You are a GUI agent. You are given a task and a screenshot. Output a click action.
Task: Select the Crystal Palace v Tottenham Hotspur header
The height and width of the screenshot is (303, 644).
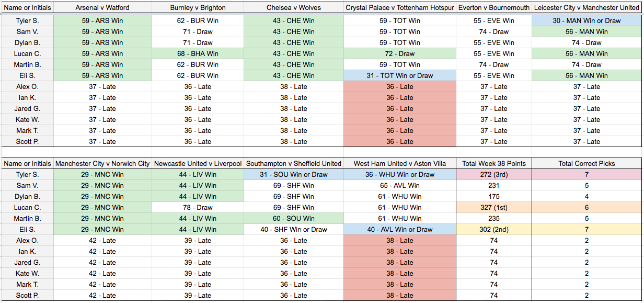(x=400, y=8)
